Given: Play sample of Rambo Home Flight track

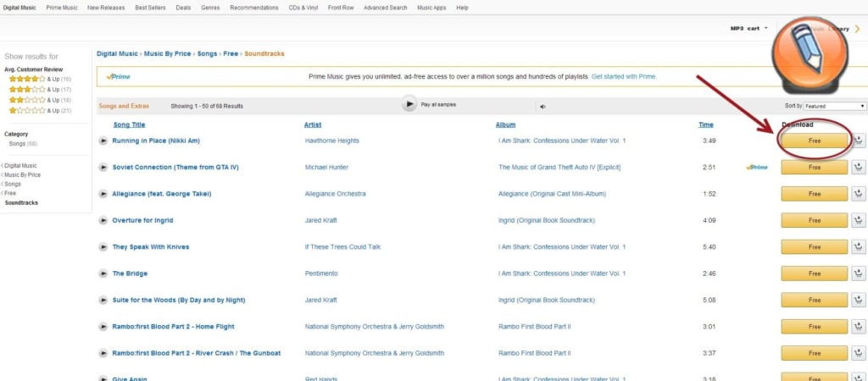Looking at the screenshot, I should [x=103, y=327].
